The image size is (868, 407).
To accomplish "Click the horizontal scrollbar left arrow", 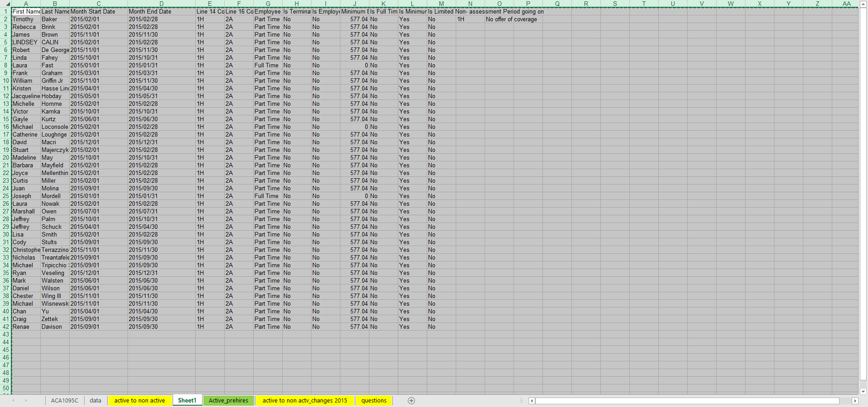I will pos(532,401).
